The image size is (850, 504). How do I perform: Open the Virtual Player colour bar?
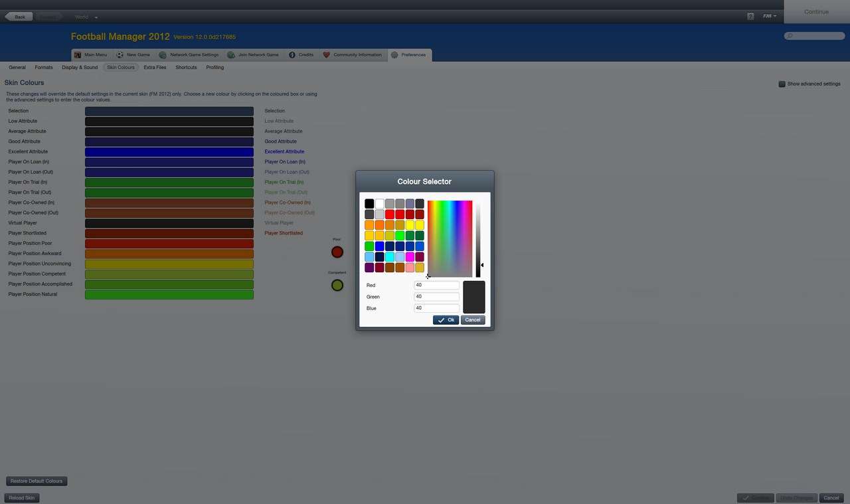point(169,223)
